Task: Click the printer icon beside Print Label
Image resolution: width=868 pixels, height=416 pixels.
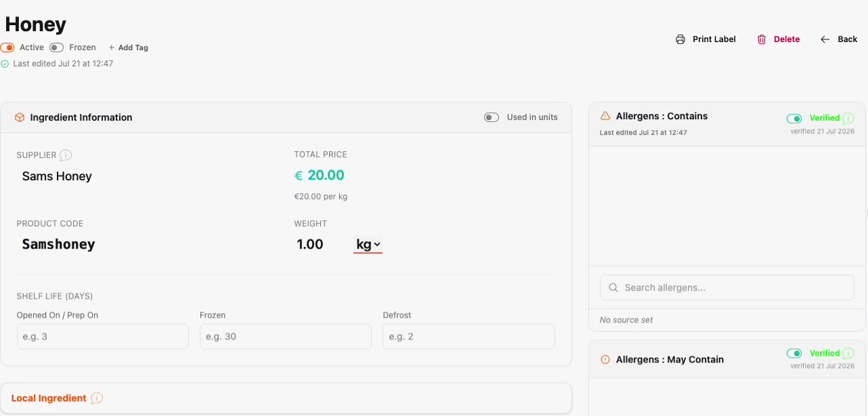Action: pyautogui.click(x=680, y=39)
